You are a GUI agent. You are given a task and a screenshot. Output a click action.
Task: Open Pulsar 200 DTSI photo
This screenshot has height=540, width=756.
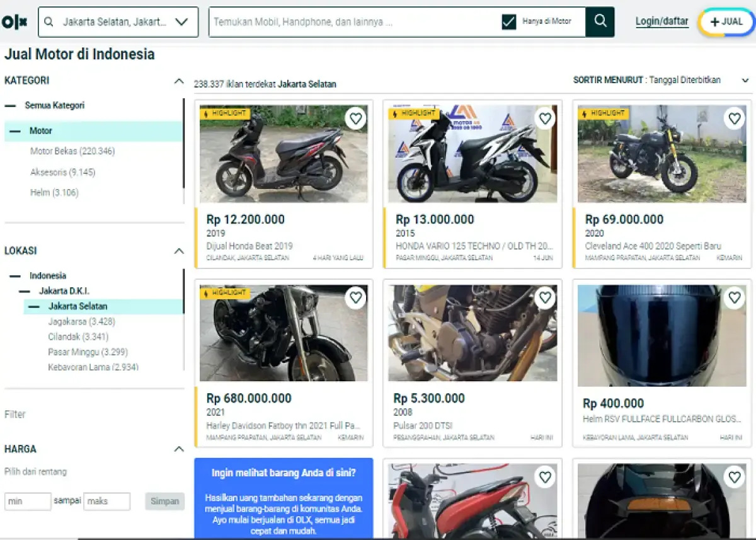(472, 333)
